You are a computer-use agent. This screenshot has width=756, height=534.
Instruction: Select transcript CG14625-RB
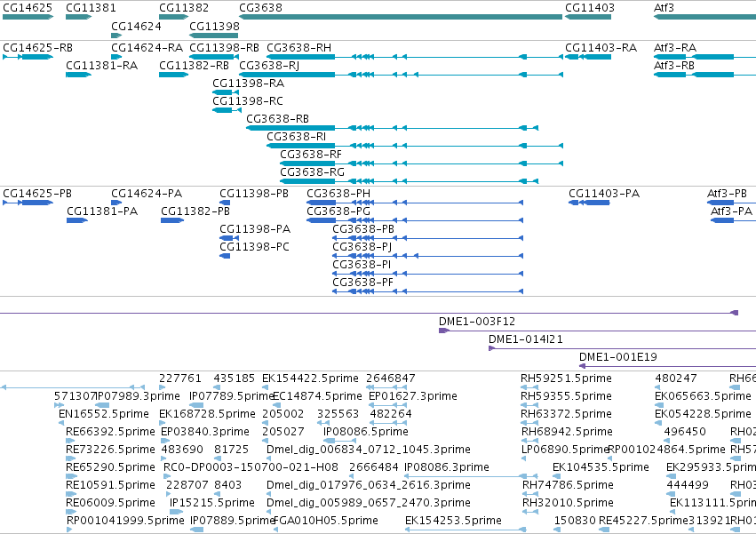click(28, 57)
